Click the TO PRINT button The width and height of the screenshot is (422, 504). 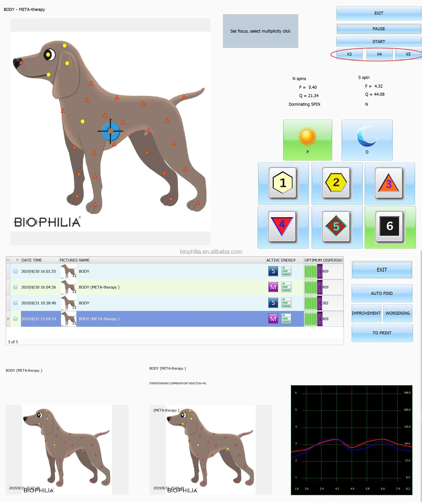pos(382,333)
